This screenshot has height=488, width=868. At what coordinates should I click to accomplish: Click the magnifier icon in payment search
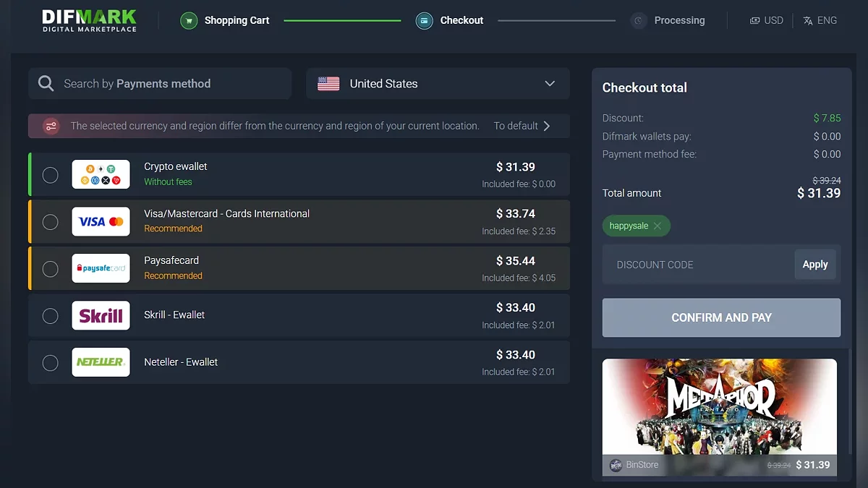click(46, 84)
